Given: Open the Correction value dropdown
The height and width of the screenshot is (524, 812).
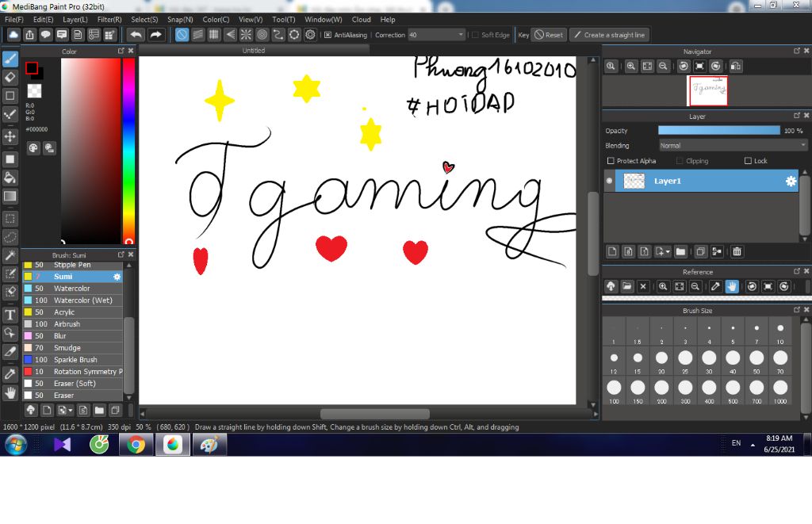Looking at the screenshot, I should point(461,35).
